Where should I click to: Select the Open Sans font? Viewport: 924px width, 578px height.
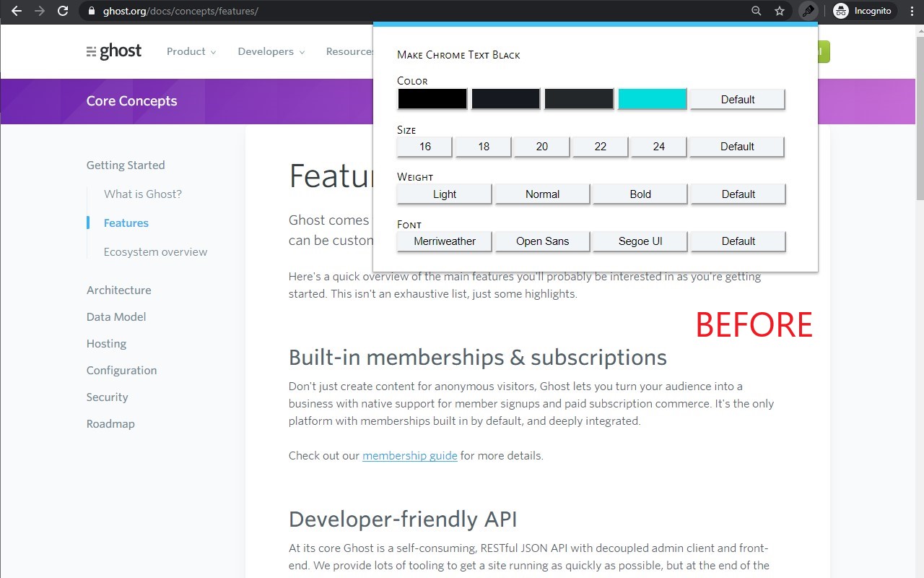[543, 241]
